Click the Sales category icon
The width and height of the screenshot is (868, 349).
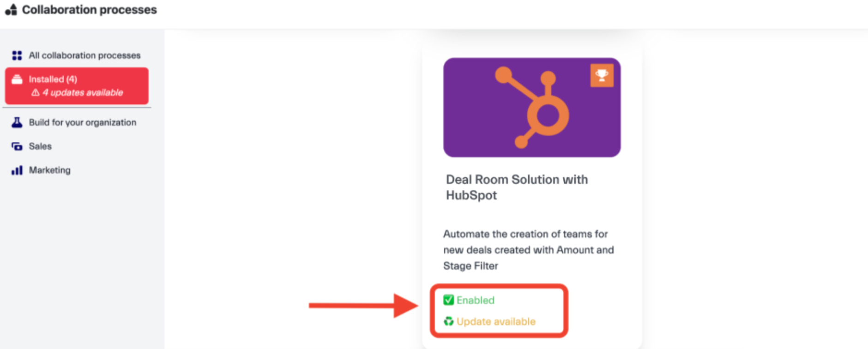tap(17, 146)
